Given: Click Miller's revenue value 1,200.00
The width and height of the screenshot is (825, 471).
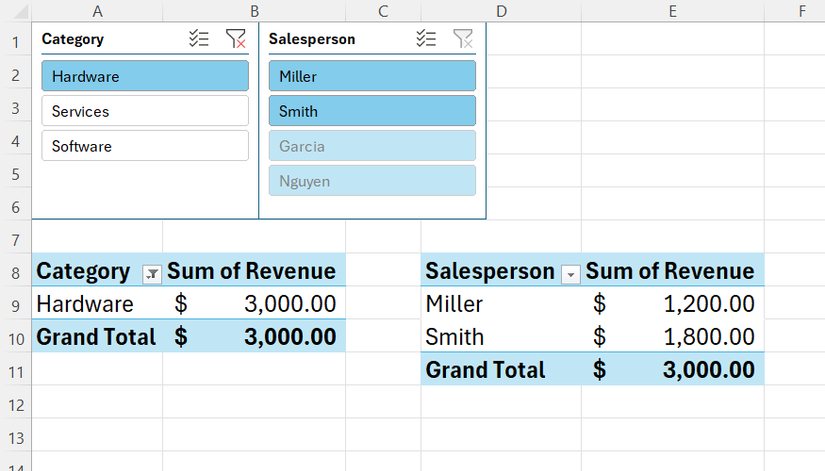Looking at the screenshot, I should 672,304.
